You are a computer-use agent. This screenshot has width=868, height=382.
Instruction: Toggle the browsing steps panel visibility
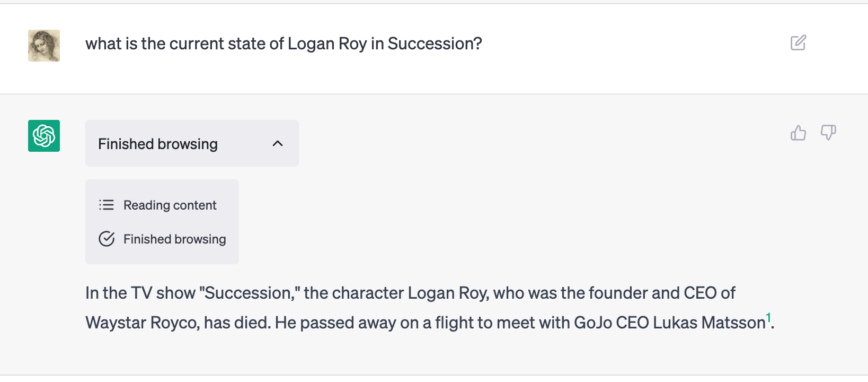pos(192,143)
